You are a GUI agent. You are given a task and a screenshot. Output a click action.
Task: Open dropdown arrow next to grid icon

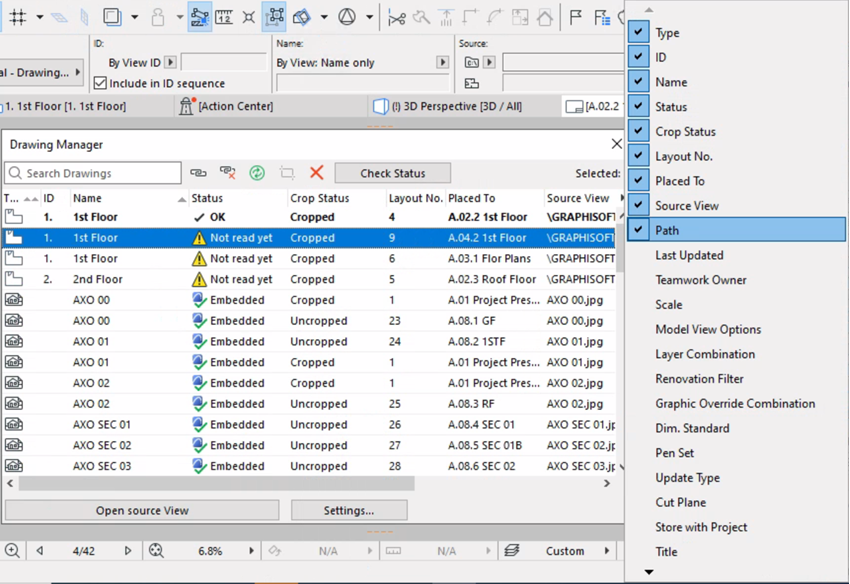[x=40, y=17]
